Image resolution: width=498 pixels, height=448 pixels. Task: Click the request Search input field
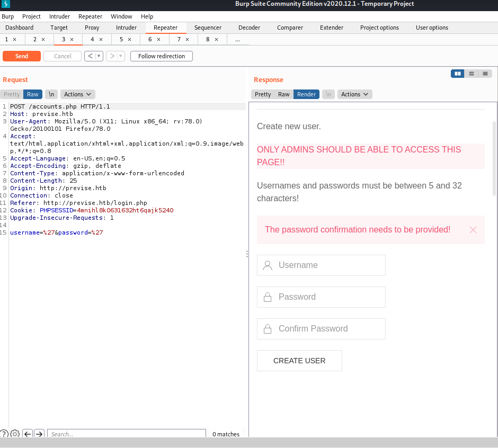(126, 434)
